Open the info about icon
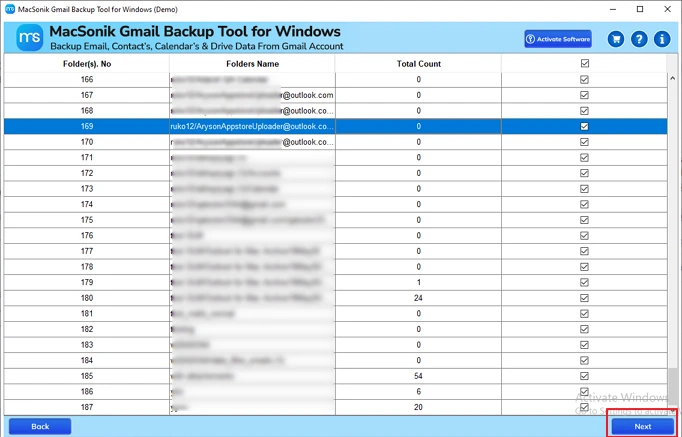The image size is (682, 437). (x=662, y=39)
